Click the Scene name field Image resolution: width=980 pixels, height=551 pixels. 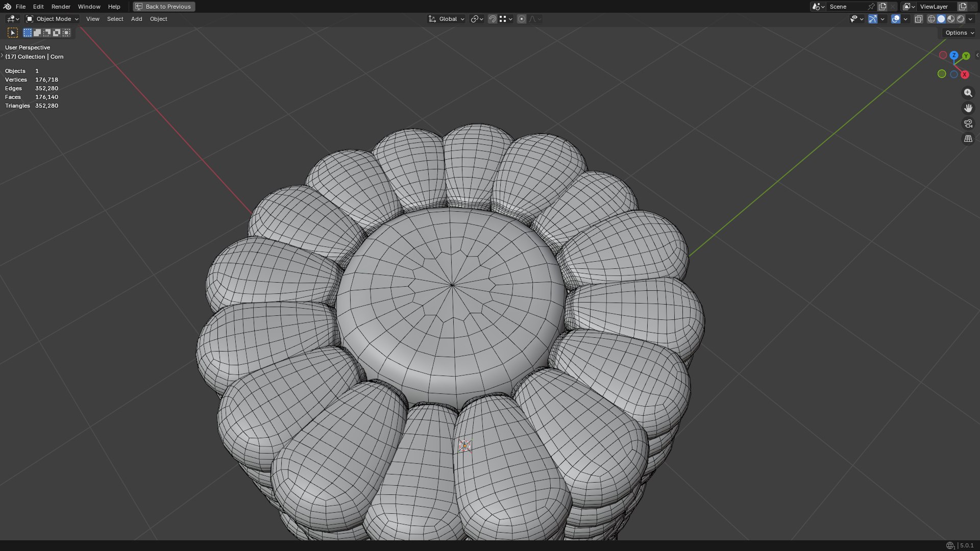pyautogui.click(x=846, y=7)
